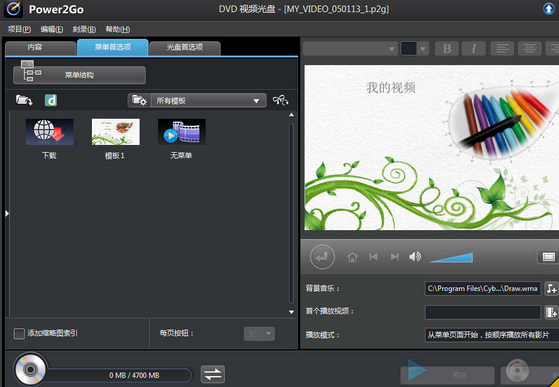
Task: Skip to the previous chapter
Action: click(x=373, y=257)
